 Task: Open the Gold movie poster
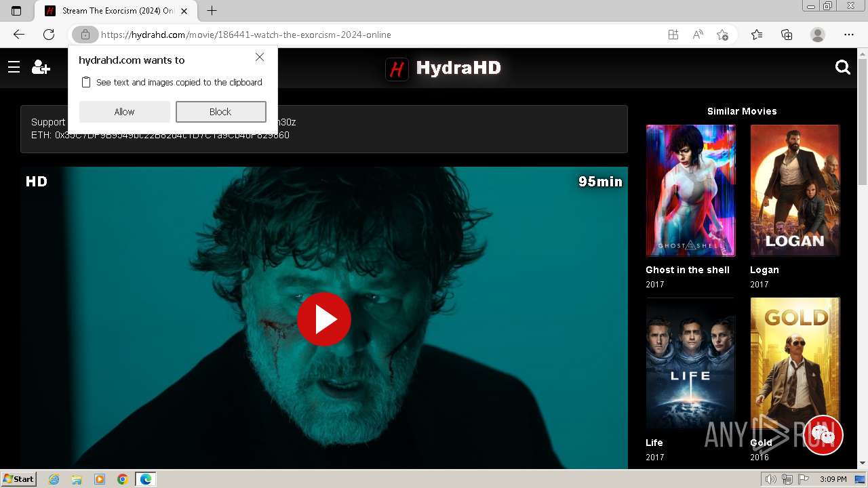coord(795,363)
